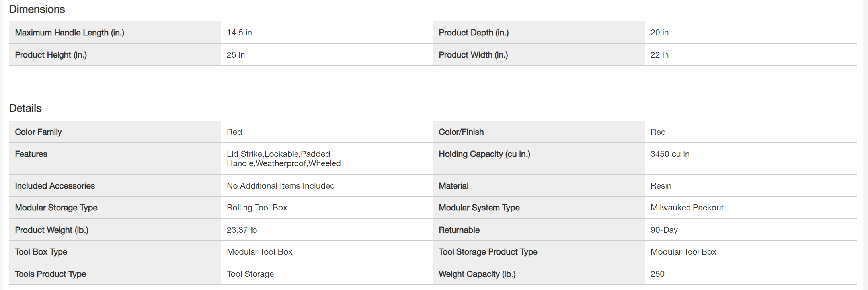Click the Product Height label
868x290 pixels.
tap(51, 55)
